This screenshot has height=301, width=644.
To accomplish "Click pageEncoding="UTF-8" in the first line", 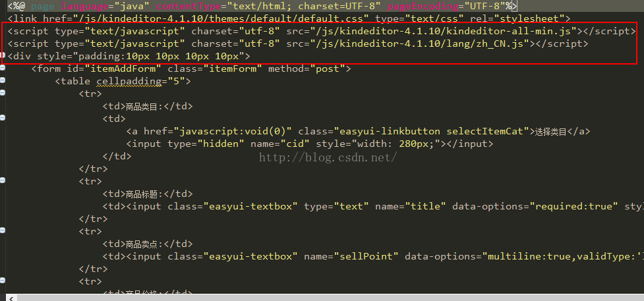I will (446, 6).
